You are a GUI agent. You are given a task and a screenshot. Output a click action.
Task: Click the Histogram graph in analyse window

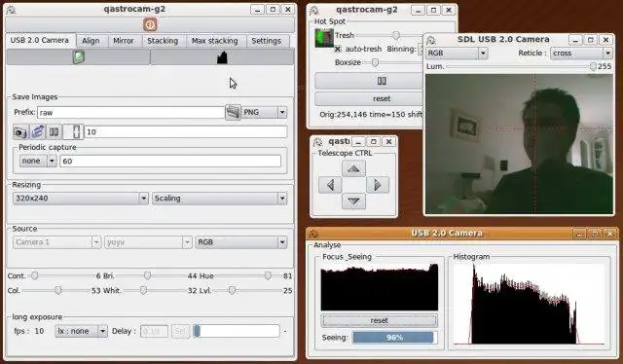[529, 305]
